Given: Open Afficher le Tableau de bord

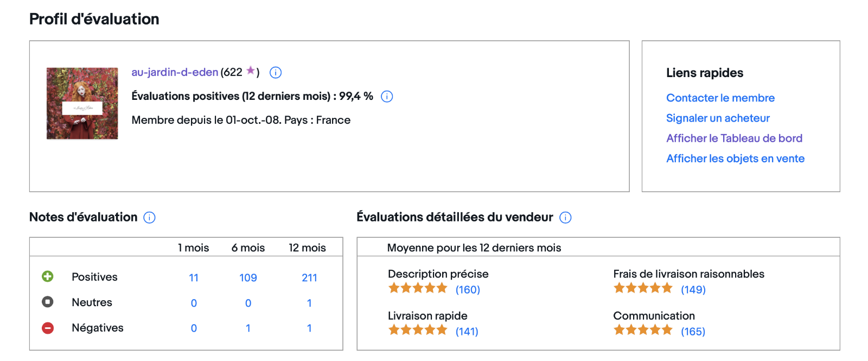Looking at the screenshot, I should [x=734, y=138].
